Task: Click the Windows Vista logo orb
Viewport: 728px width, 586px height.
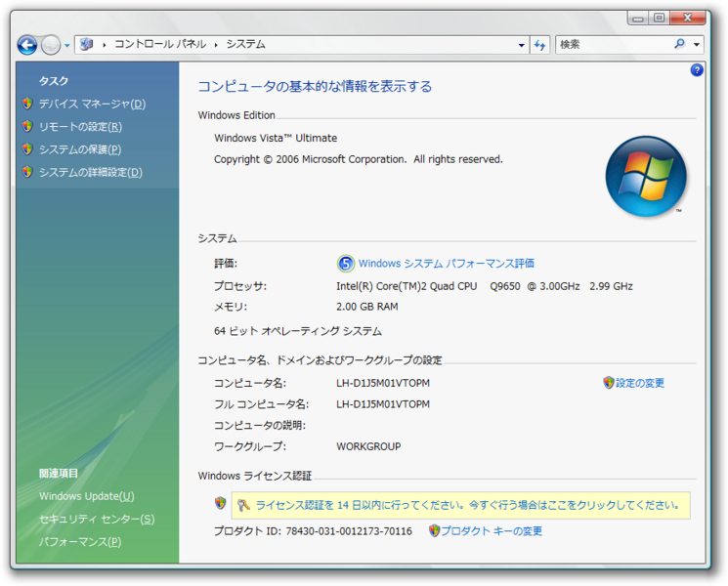Action: coord(646,177)
